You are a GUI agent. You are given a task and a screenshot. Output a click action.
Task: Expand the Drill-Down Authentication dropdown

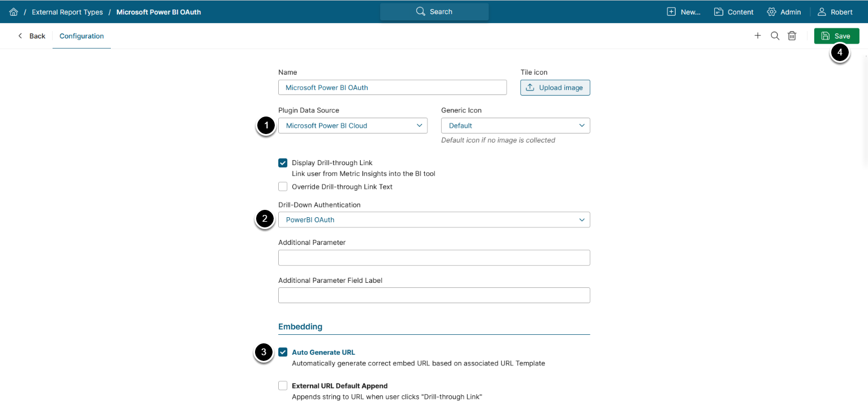pyautogui.click(x=434, y=219)
